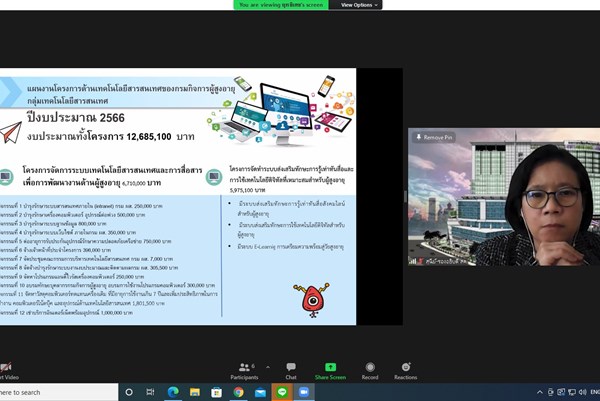Image resolution: width=600 pixels, height=401 pixels.
Task: Open the network tray icon
Action: tap(572, 392)
